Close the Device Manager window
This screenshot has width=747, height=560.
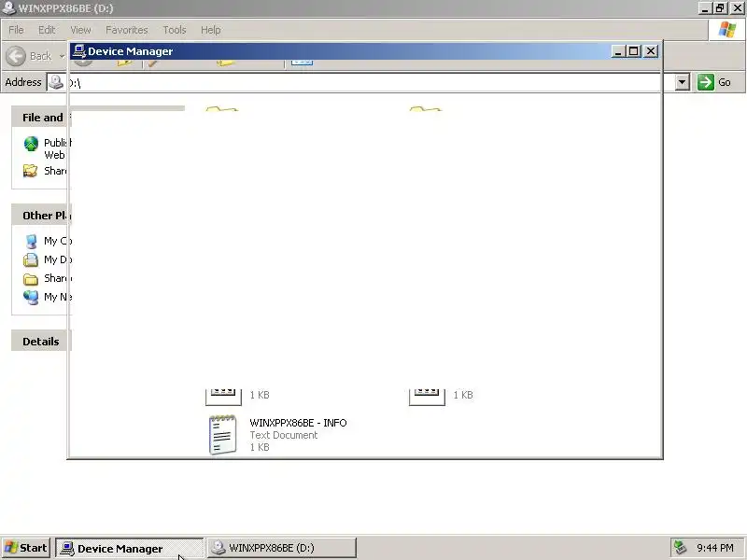(x=651, y=51)
